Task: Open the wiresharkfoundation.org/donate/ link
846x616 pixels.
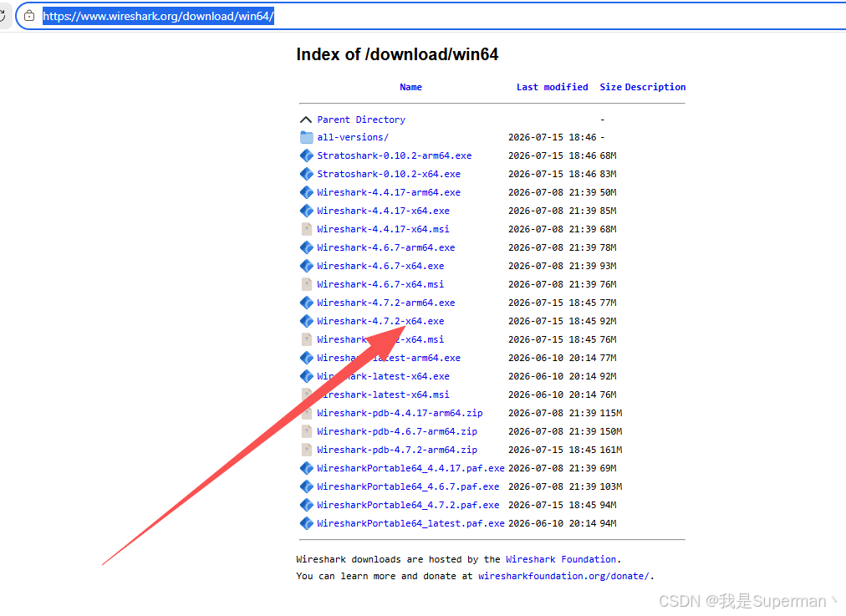Action: pos(563,576)
